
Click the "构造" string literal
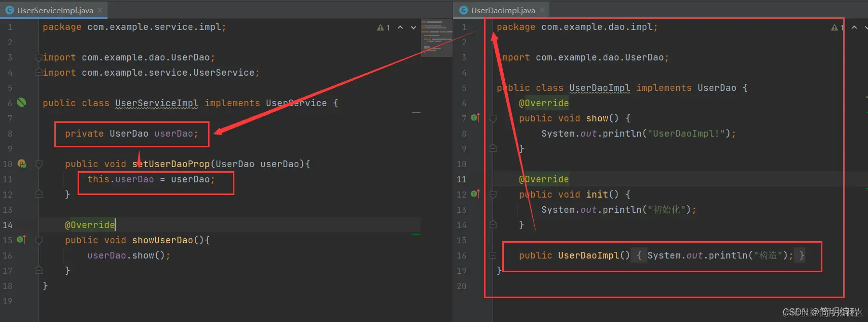pyautogui.click(x=768, y=255)
